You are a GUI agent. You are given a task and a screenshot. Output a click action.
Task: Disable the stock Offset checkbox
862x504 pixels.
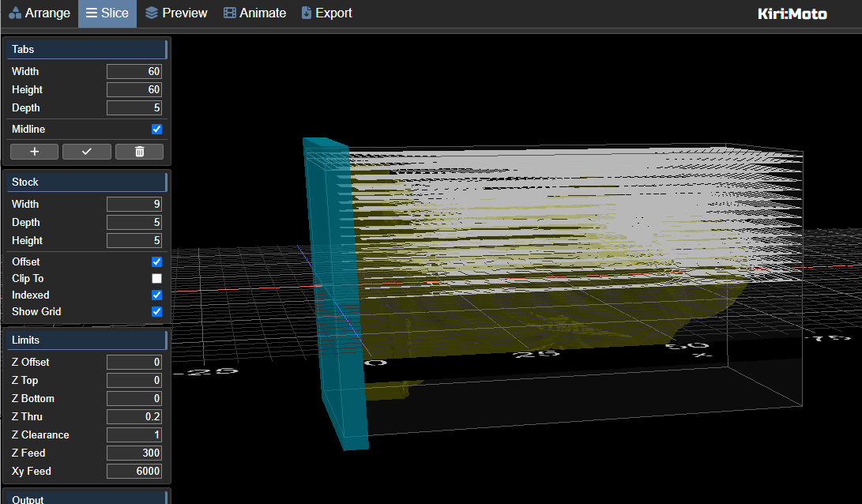(156, 261)
